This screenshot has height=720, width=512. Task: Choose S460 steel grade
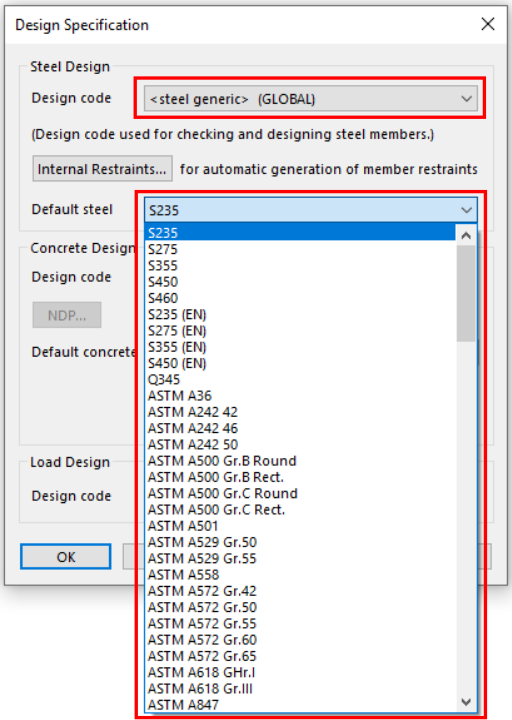pos(300,298)
